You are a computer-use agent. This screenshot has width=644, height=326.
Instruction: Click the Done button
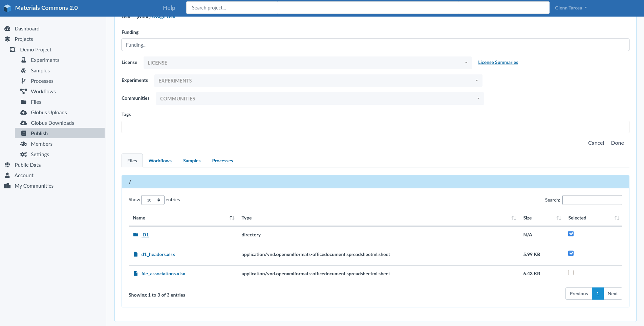(x=617, y=143)
